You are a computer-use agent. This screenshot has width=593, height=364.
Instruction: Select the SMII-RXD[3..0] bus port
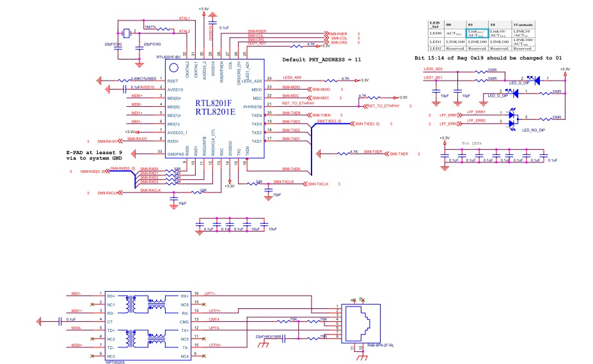[95, 171]
